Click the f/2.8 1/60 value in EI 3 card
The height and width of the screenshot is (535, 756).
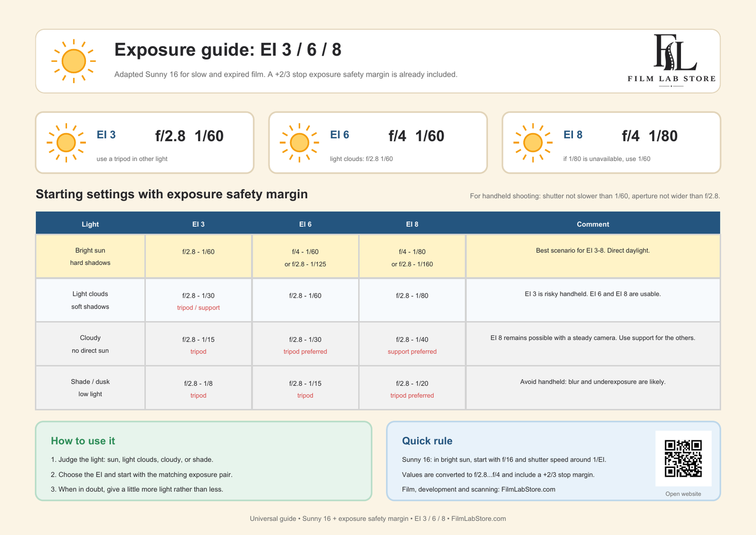190,136
